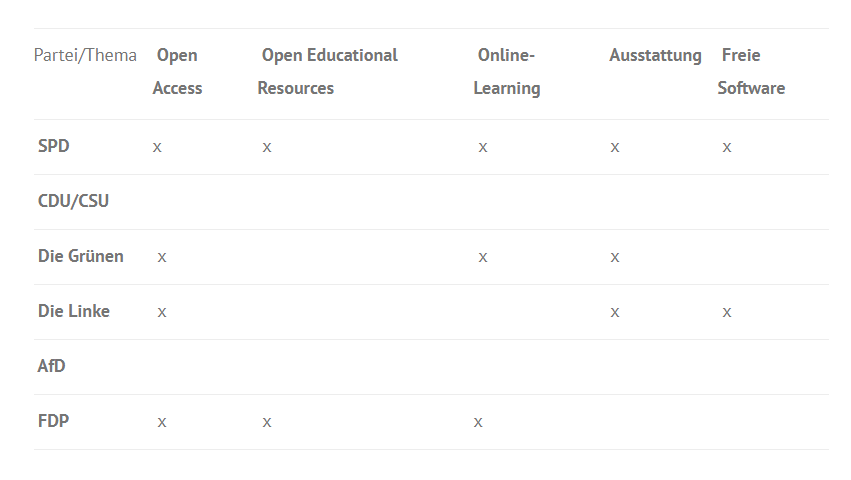Click the Online-Learning column header
Screen dimensions: 851x480
coord(506,72)
